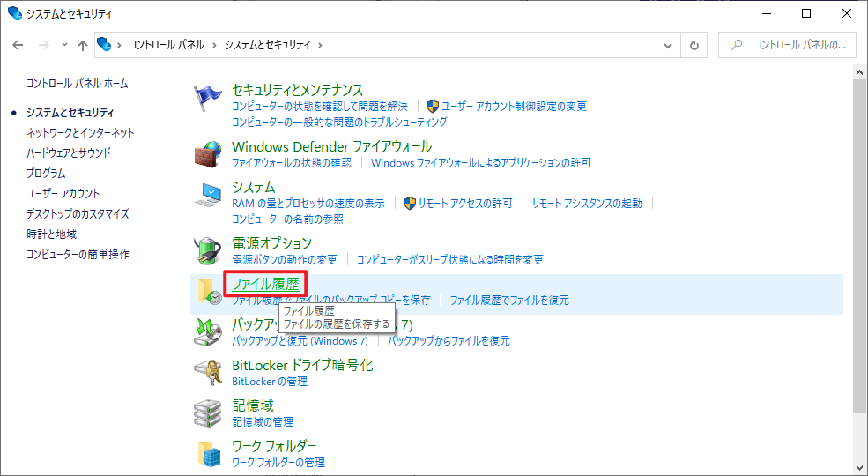
Task: Open 時計と地域 category
Action: 51,234
